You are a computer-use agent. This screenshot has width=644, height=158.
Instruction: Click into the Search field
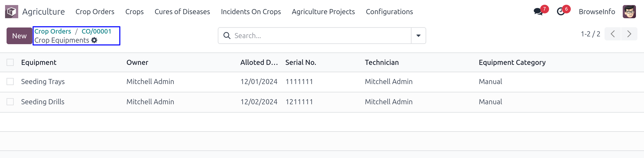tap(319, 36)
